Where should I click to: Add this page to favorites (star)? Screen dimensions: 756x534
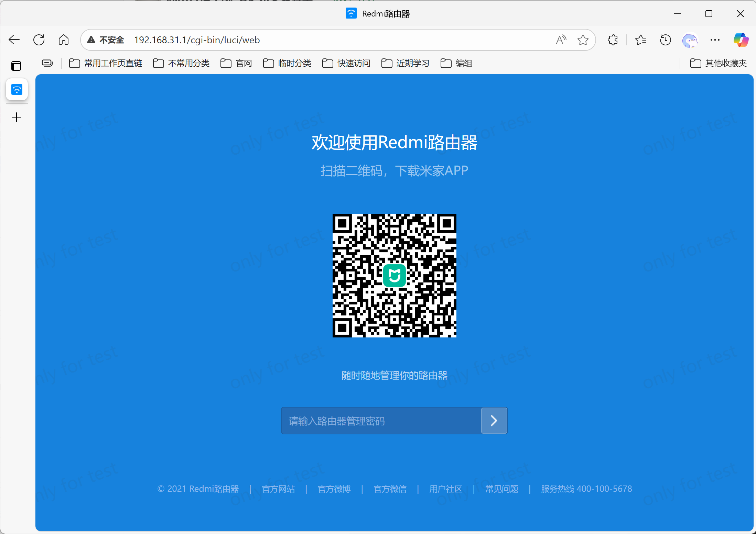[583, 40]
